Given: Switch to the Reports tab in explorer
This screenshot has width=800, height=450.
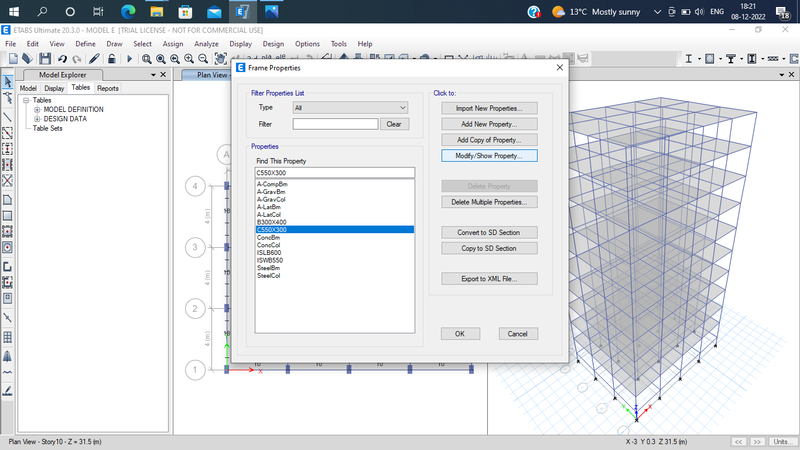Looking at the screenshot, I should pos(108,88).
